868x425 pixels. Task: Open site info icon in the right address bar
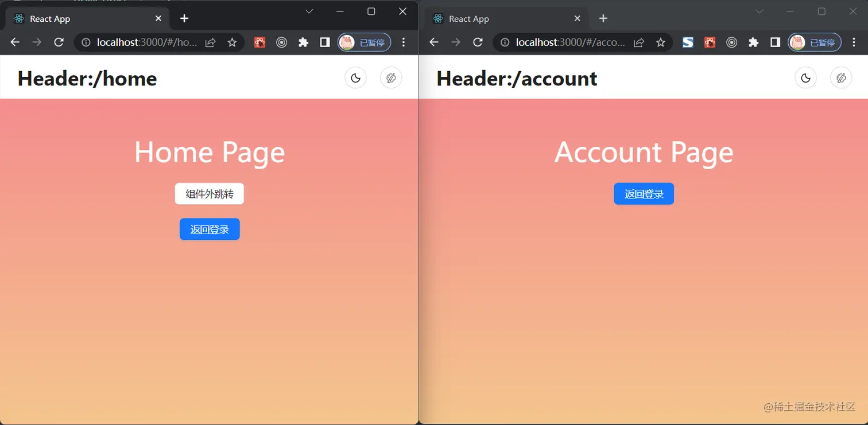pos(505,42)
